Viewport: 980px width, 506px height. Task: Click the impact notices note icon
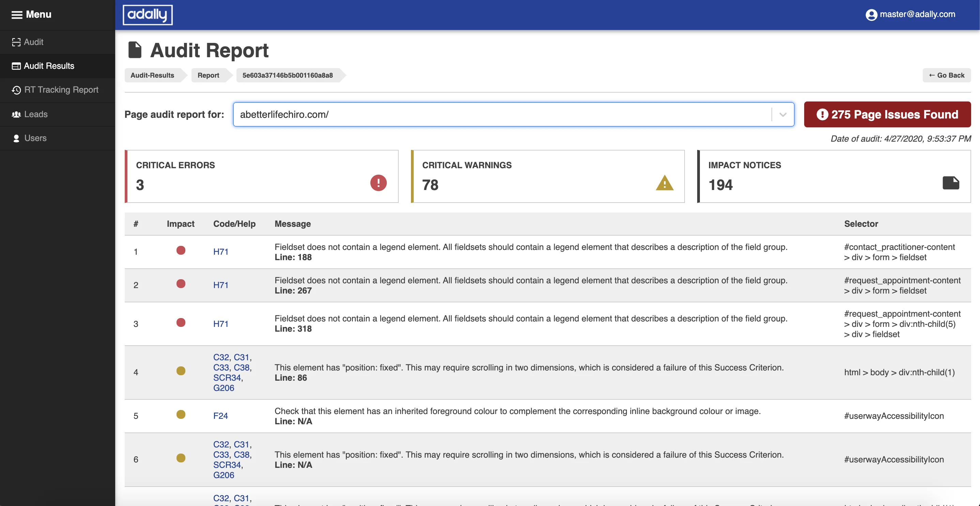coord(950,183)
